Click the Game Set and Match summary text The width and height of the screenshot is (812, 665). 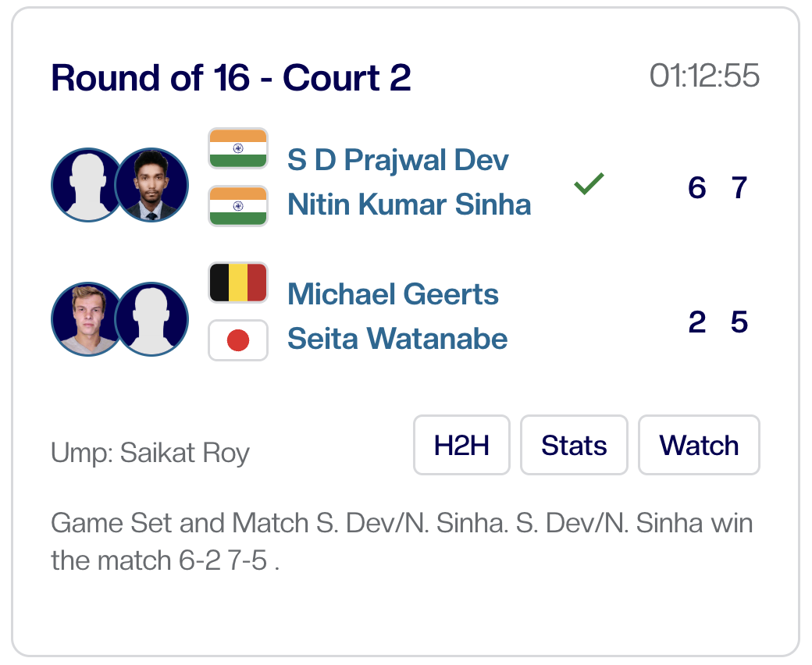click(401, 541)
